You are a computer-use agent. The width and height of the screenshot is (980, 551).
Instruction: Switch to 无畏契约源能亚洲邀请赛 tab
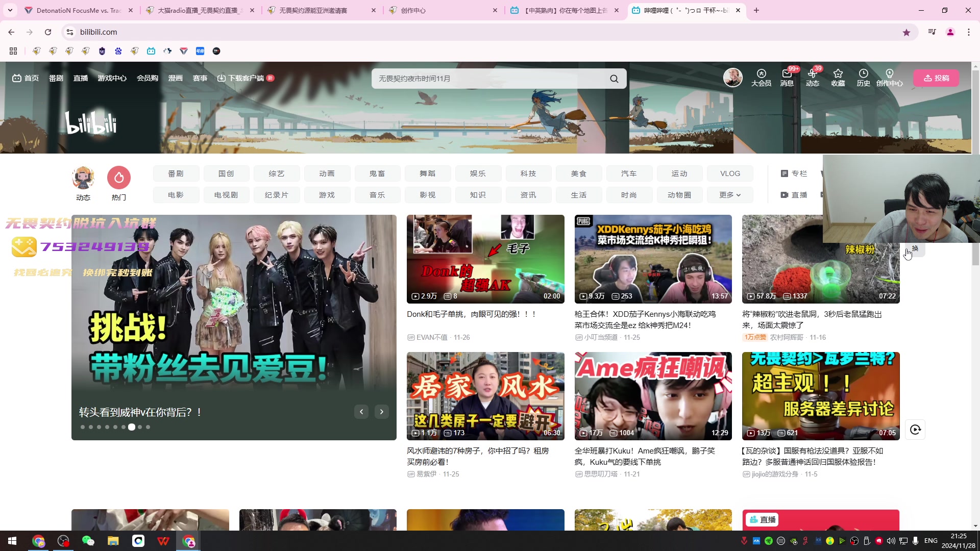point(322,10)
